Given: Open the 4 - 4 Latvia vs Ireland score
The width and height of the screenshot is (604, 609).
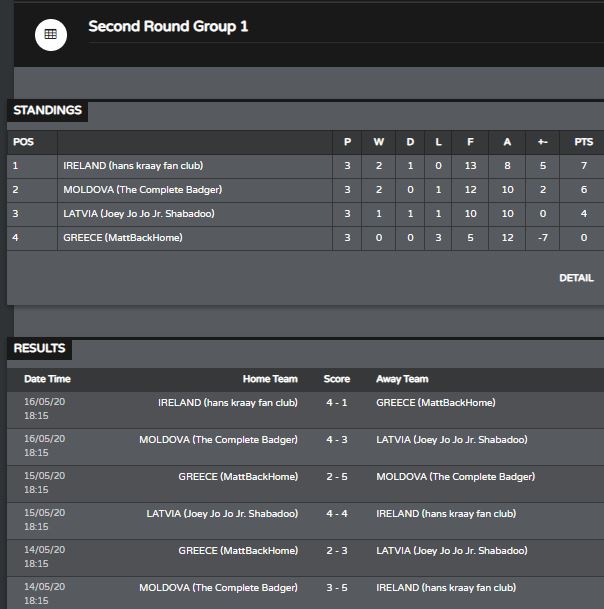Looking at the screenshot, I should point(337,513).
